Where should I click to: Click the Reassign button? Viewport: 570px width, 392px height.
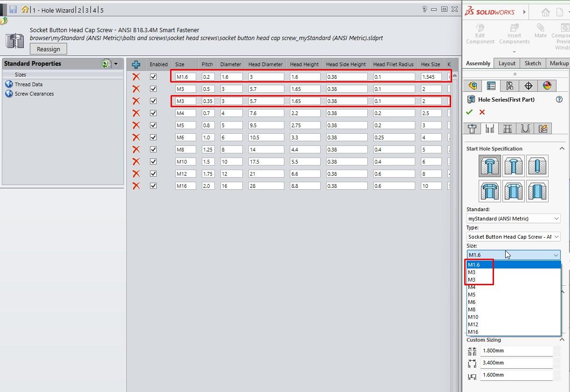pos(48,49)
